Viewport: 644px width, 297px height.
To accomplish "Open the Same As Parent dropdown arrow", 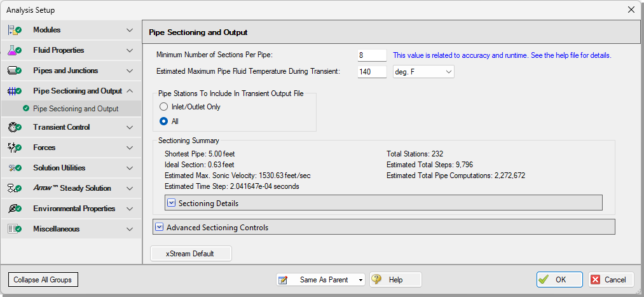I will [x=360, y=280].
